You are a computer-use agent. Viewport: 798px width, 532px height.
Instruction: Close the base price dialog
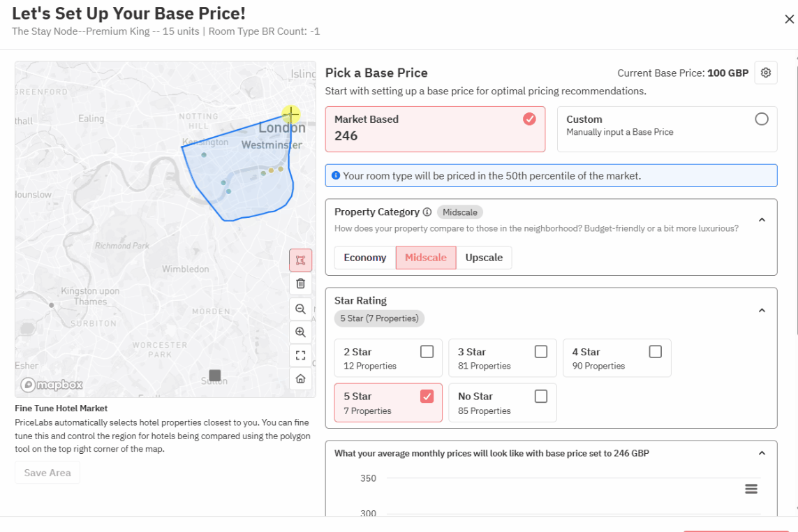click(789, 20)
